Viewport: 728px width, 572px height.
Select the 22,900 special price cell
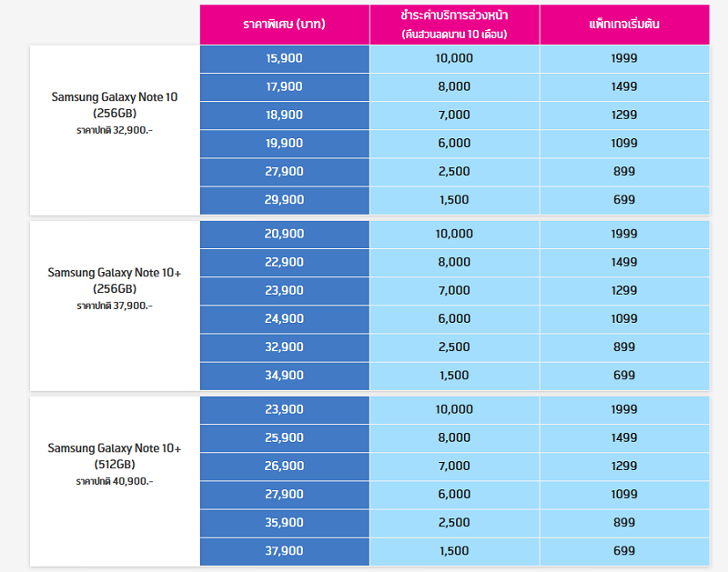(285, 262)
